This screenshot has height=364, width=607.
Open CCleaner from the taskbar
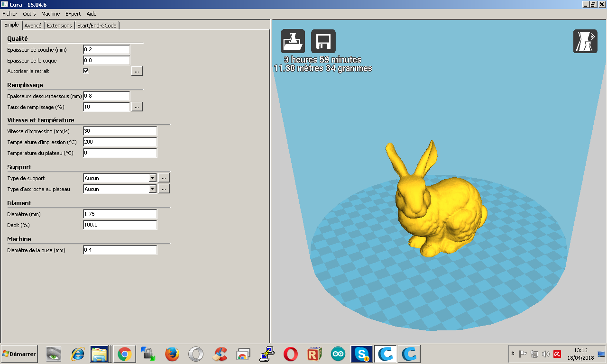click(x=219, y=354)
